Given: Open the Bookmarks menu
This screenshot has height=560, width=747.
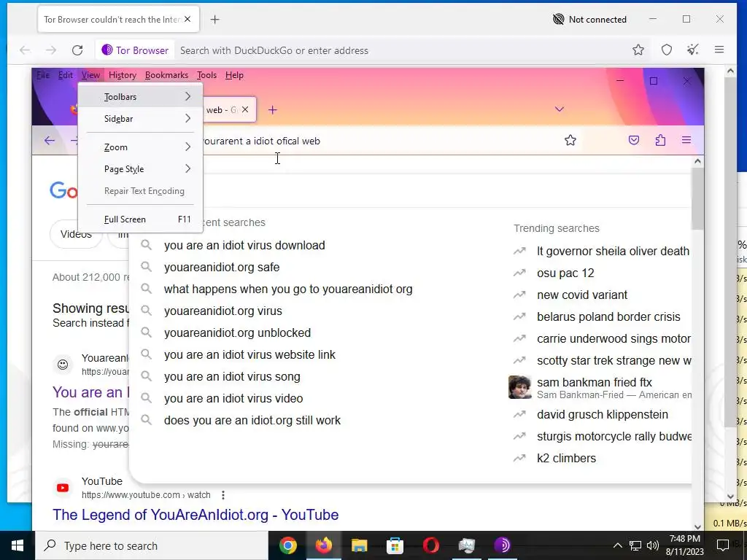Looking at the screenshot, I should click(x=166, y=75).
